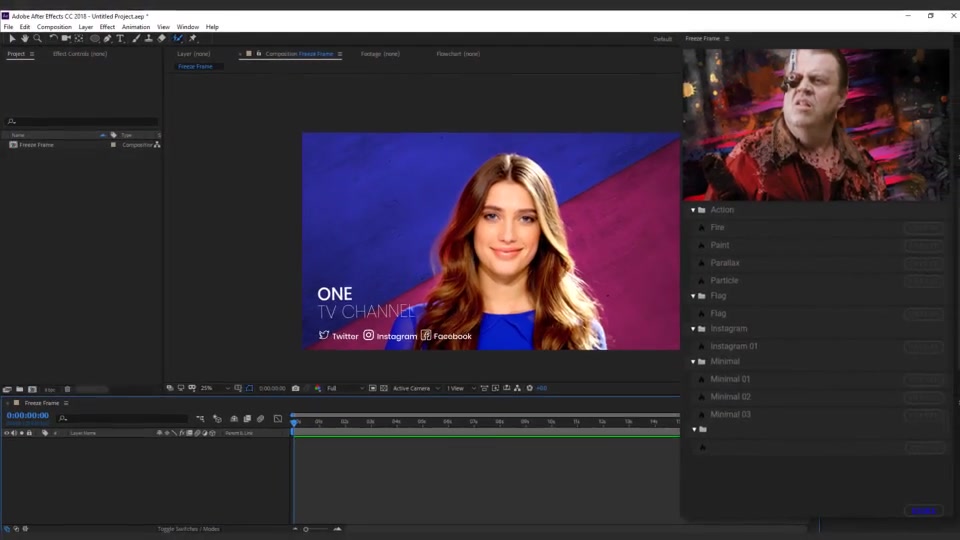Collapse the Flag folder

tap(693, 296)
